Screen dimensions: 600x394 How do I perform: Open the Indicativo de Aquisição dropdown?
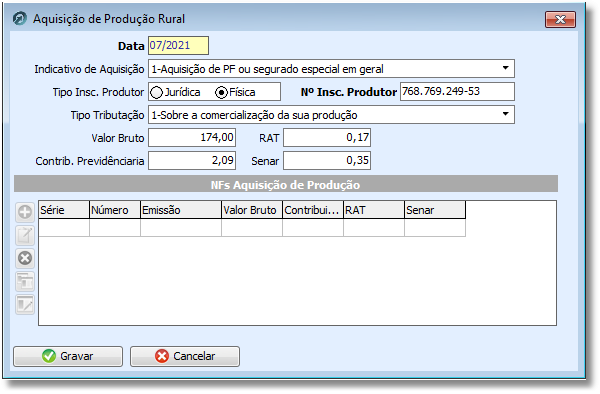(x=505, y=68)
